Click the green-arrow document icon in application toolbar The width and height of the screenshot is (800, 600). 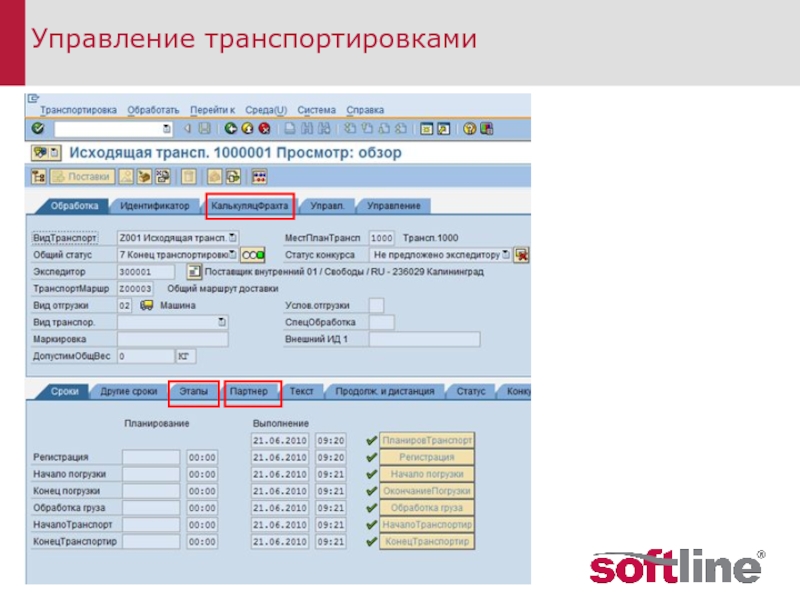pyautogui.click(x=233, y=177)
